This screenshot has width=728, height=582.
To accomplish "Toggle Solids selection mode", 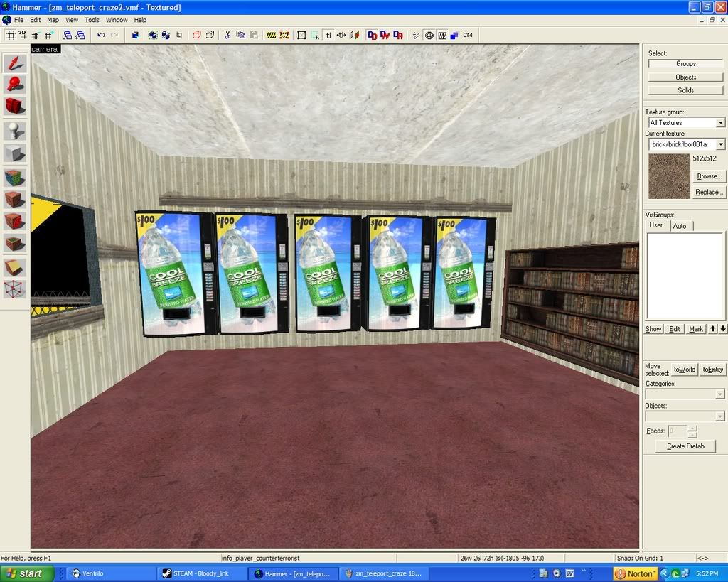I will 685,90.
